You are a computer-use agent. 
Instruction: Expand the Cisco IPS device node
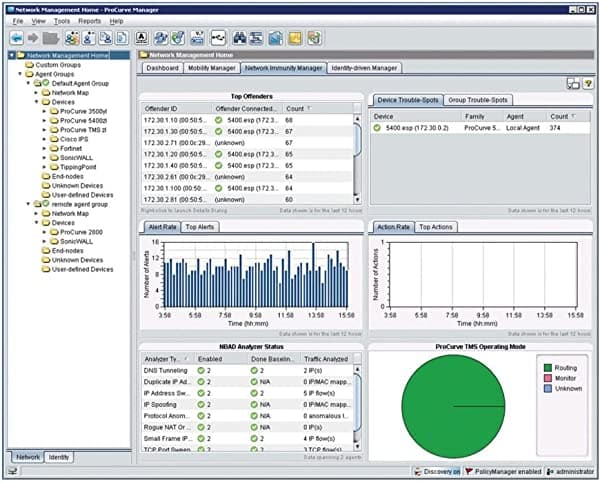[x=44, y=139]
